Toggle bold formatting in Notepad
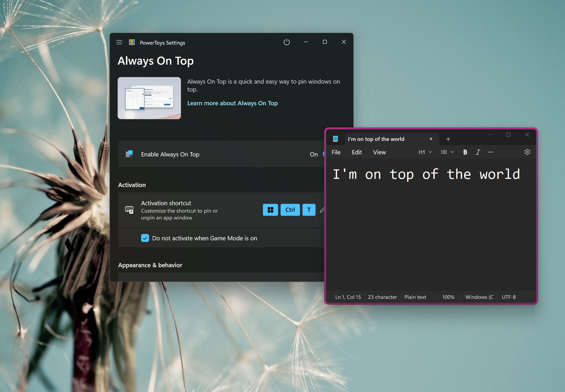This screenshot has width=565, height=392. click(465, 152)
